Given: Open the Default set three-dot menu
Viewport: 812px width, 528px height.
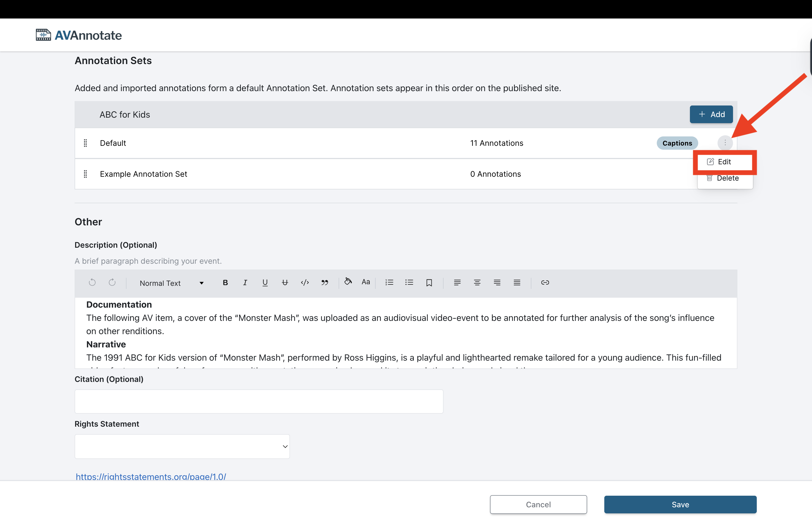Looking at the screenshot, I should 725,143.
